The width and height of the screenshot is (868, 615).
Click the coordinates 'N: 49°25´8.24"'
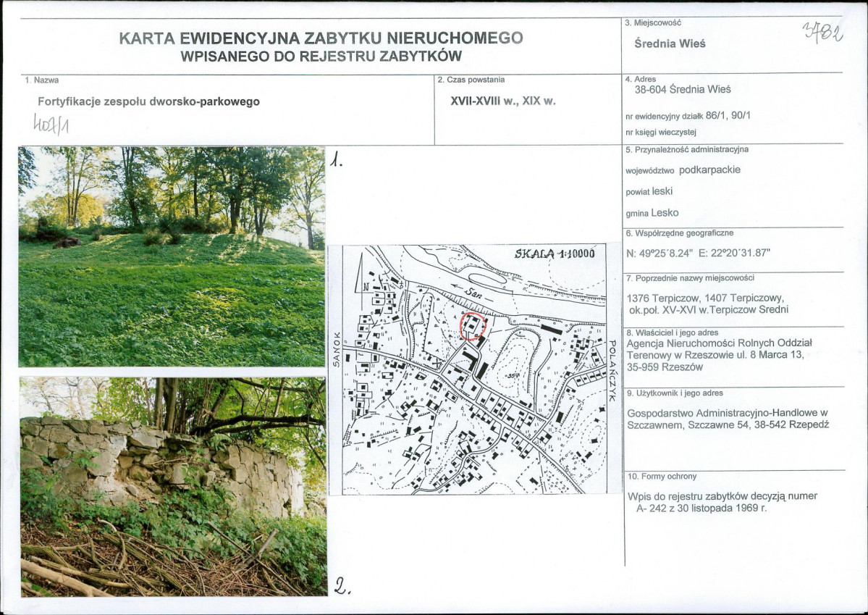click(x=660, y=254)
